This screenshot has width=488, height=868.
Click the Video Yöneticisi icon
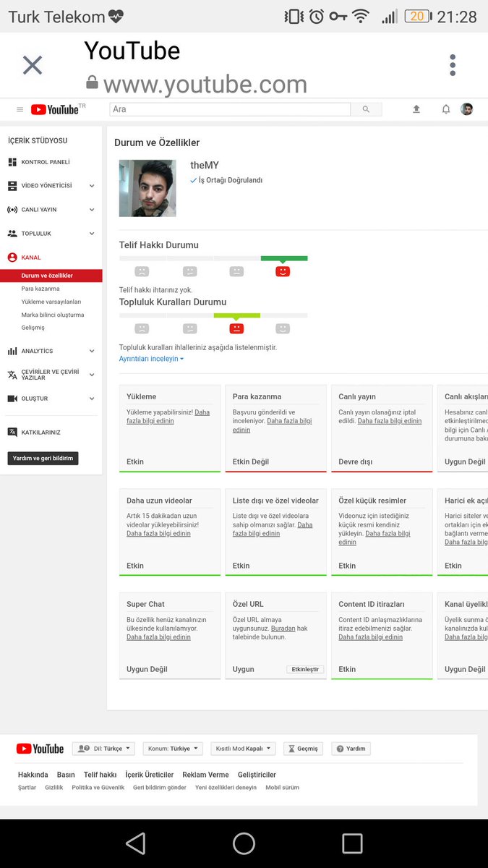tap(12, 186)
